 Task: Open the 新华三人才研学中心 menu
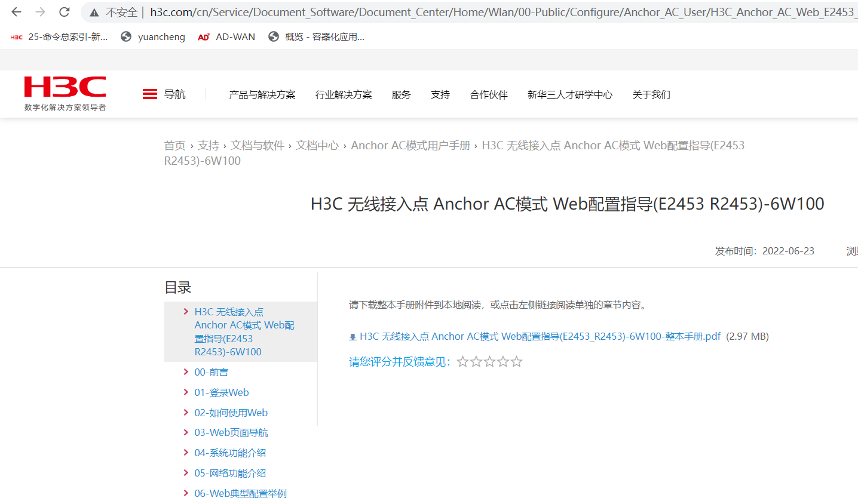tap(570, 95)
